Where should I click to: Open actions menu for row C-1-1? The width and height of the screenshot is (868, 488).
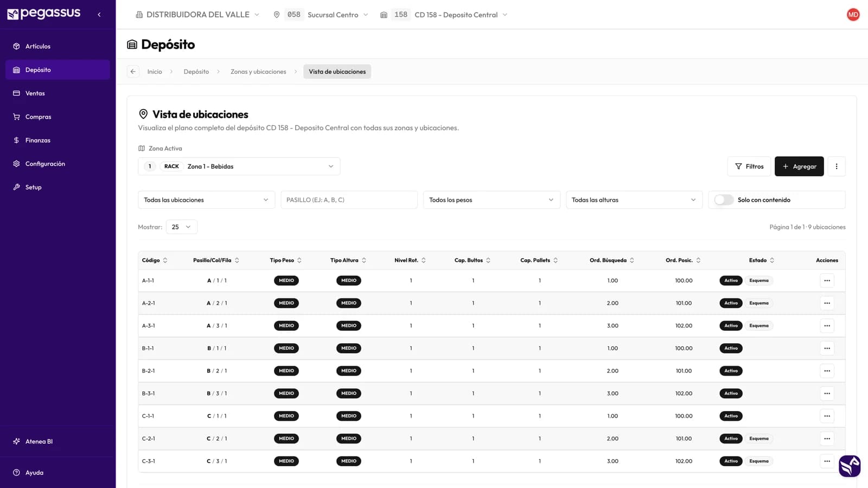[x=827, y=416]
